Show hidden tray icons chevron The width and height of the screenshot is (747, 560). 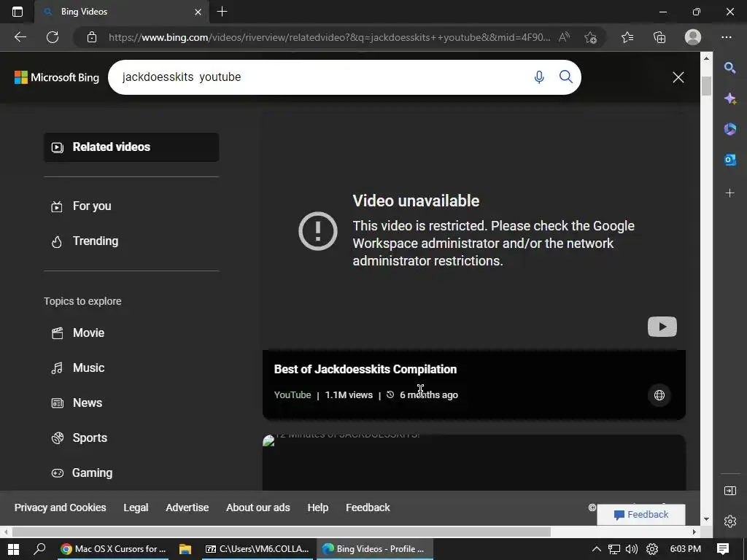click(597, 549)
